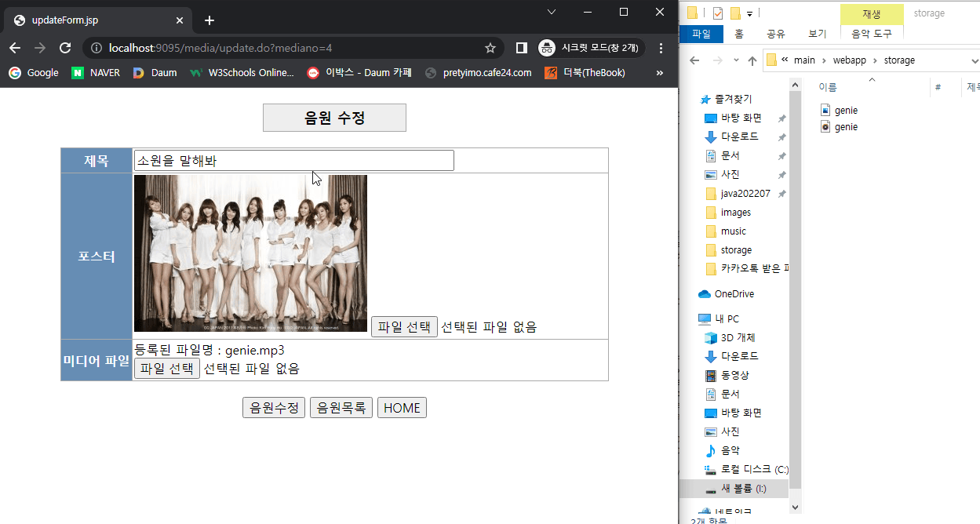
Task: Open pinned 문서 under 즐겨찾기
Action: pos(722,155)
